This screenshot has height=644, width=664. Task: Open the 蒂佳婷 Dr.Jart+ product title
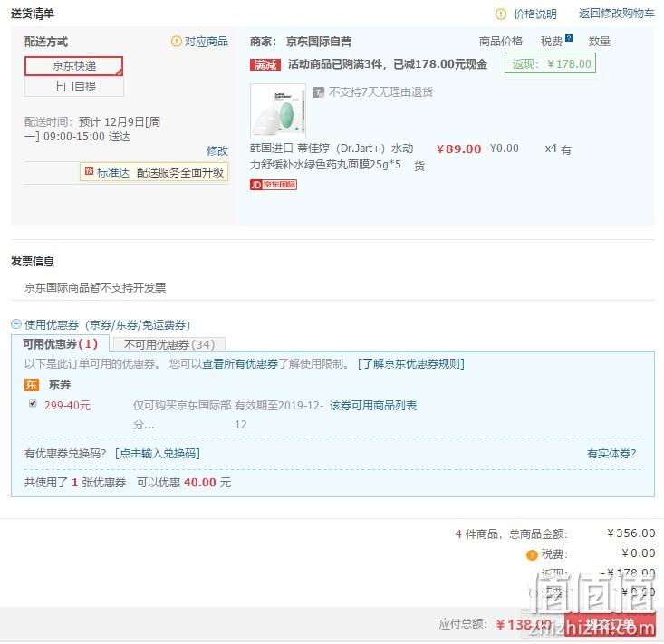point(332,156)
